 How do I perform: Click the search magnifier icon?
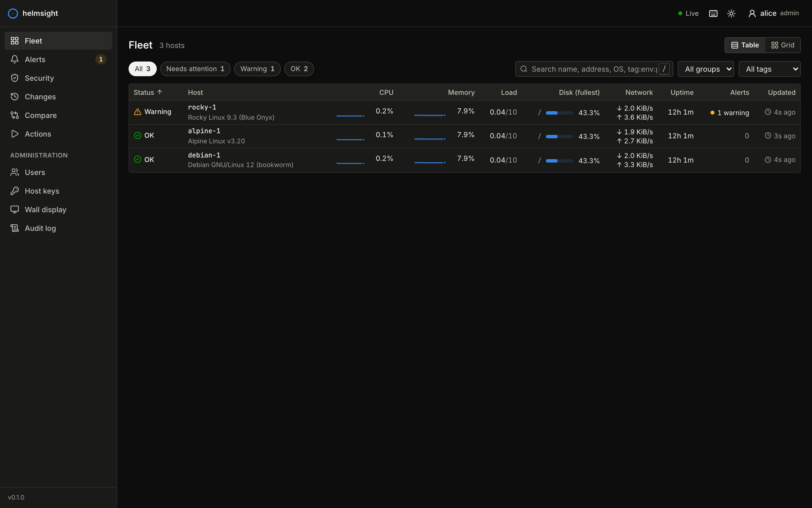coord(524,69)
